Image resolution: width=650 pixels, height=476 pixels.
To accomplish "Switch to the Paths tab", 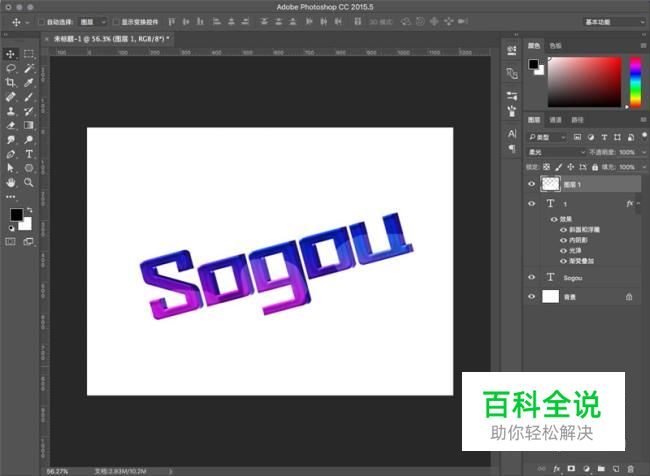I will (x=577, y=120).
